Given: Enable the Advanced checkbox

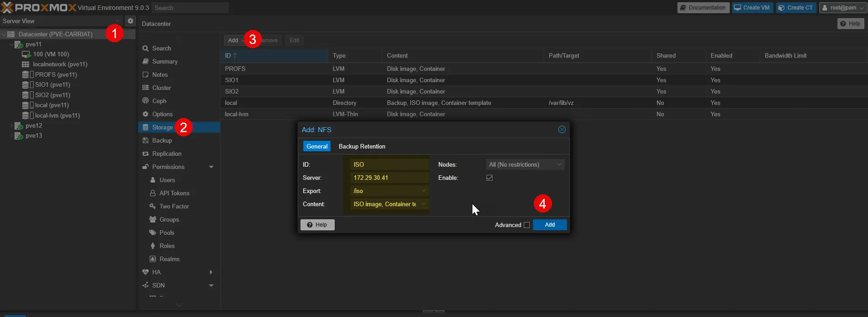Looking at the screenshot, I should pyautogui.click(x=527, y=225).
